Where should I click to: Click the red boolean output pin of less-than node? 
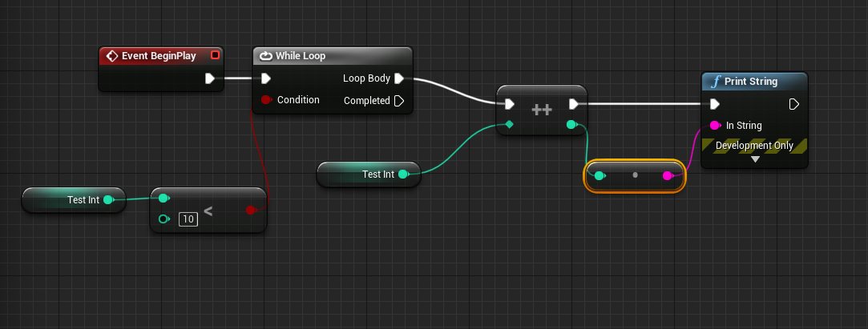click(x=251, y=210)
